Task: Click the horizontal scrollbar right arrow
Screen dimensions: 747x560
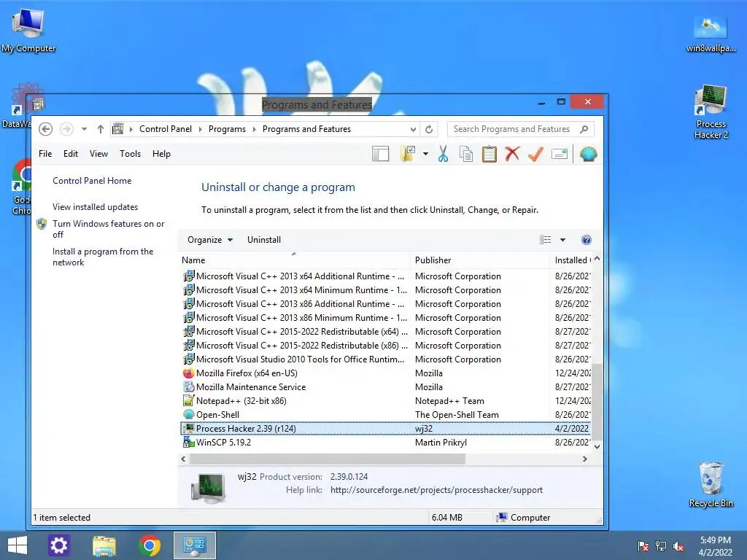Action: tap(584, 459)
